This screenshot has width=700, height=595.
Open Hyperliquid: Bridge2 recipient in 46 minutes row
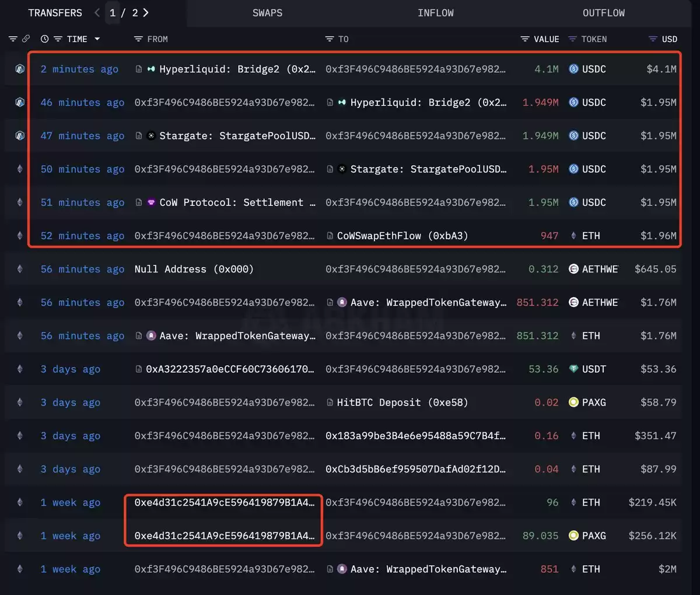pos(428,102)
